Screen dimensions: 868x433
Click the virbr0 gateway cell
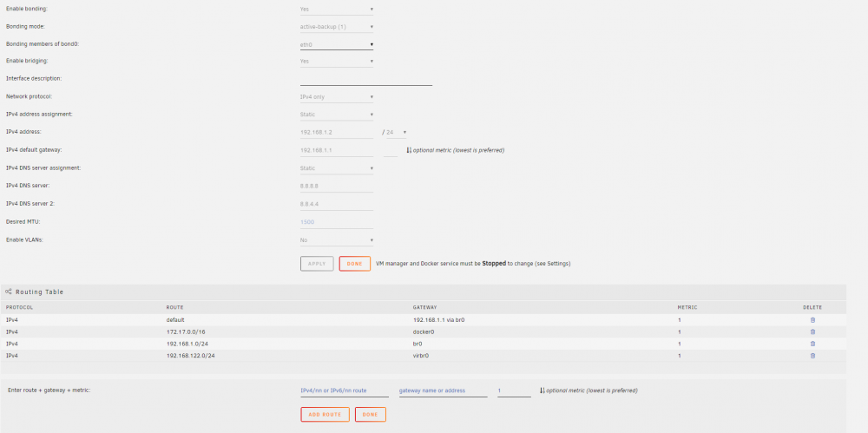(421, 356)
